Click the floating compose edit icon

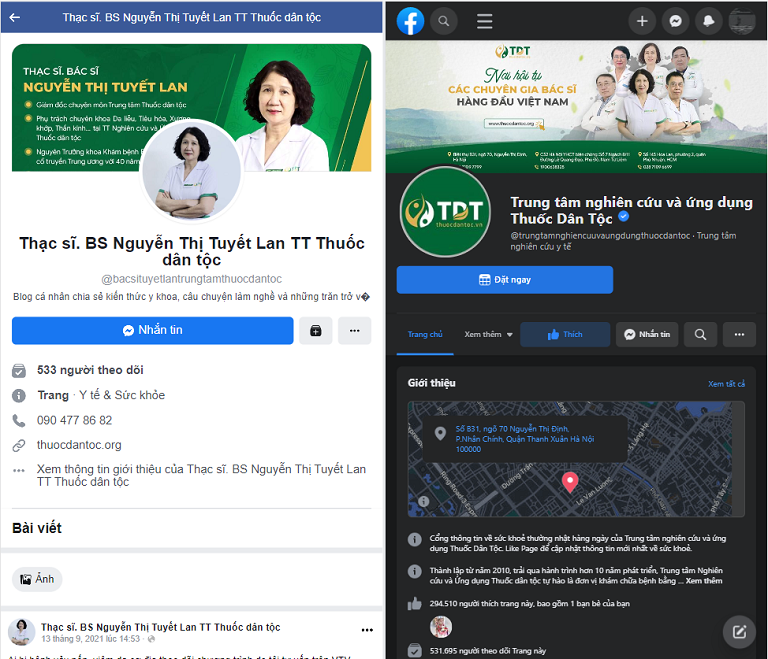739,632
